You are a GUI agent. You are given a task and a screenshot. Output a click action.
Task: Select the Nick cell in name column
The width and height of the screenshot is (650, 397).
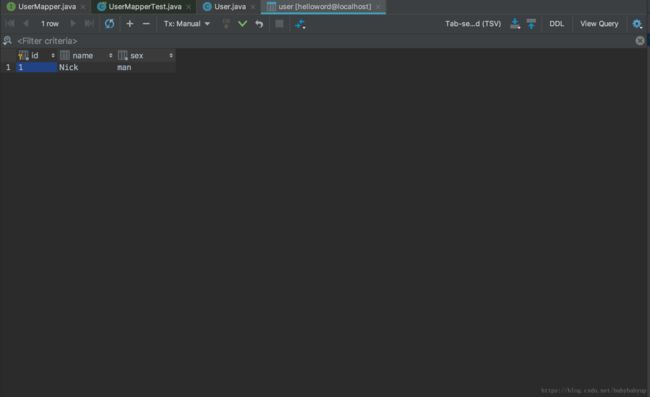coord(86,67)
